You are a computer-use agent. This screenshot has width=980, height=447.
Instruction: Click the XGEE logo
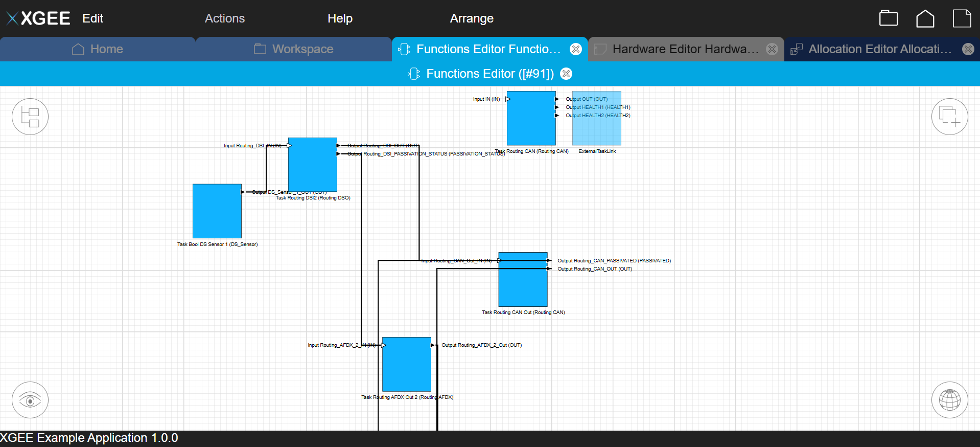pyautogui.click(x=38, y=18)
